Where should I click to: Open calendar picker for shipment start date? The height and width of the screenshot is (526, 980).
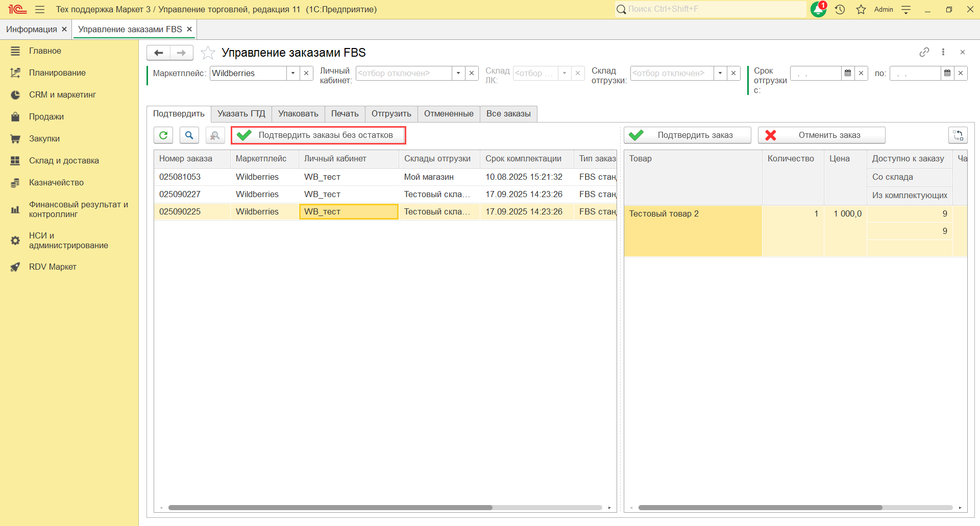pyautogui.click(x=848, y=73)
